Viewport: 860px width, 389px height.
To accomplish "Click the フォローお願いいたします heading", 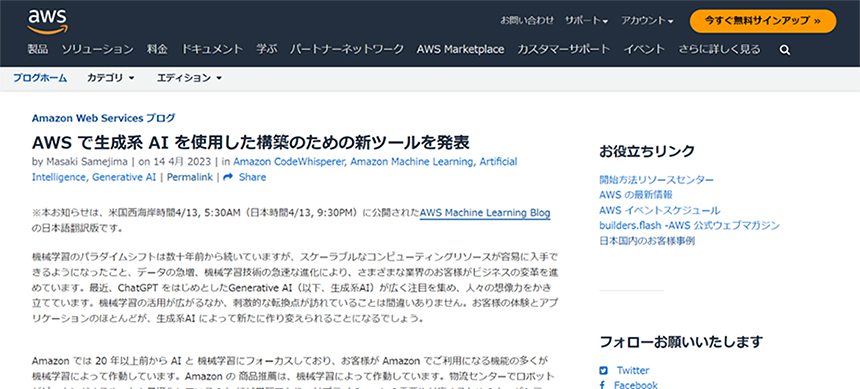I will pyautogui.click(x=681, y=342).
